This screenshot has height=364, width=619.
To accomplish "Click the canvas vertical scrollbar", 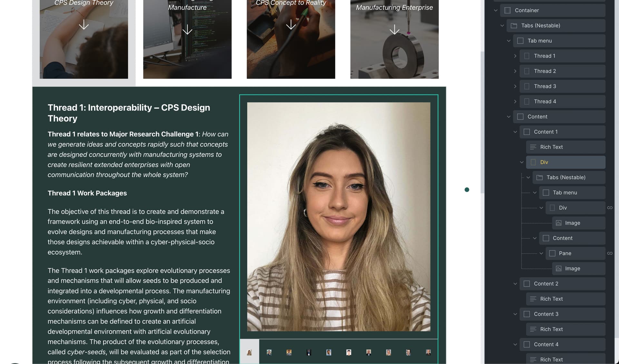I will [482, 122].
